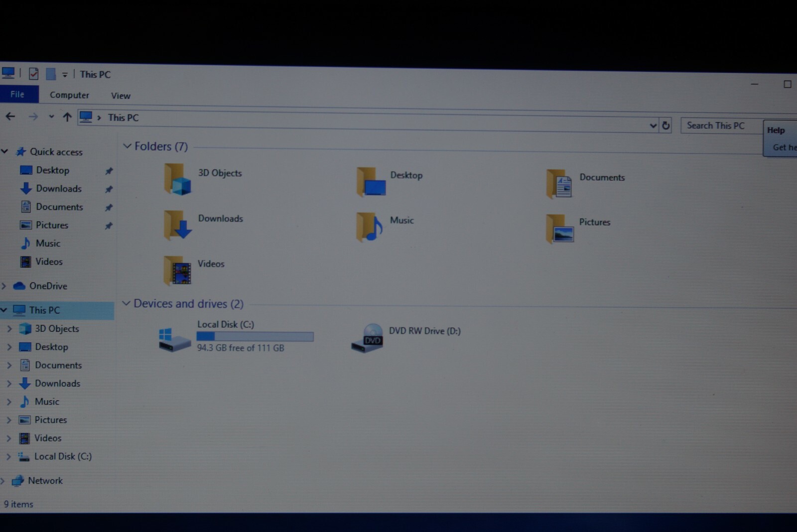Collapse the Devices and drives (2) group
The width and height of the screenshot is (797, 532).
pos(126,303)
